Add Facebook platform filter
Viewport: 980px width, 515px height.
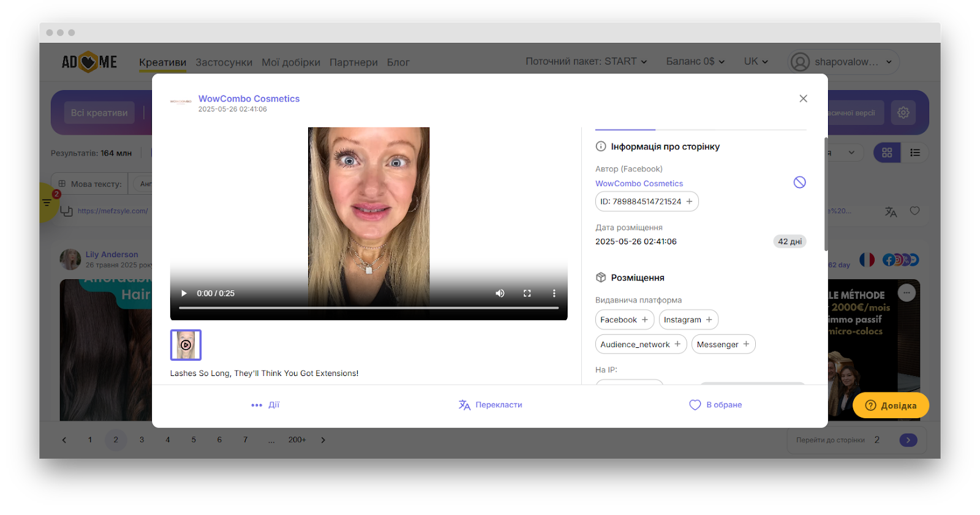tap(624, 320)
